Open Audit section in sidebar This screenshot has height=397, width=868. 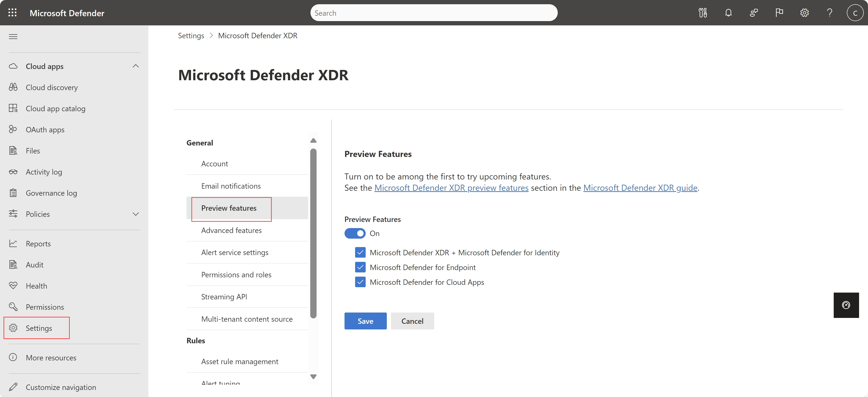[34, 264]
